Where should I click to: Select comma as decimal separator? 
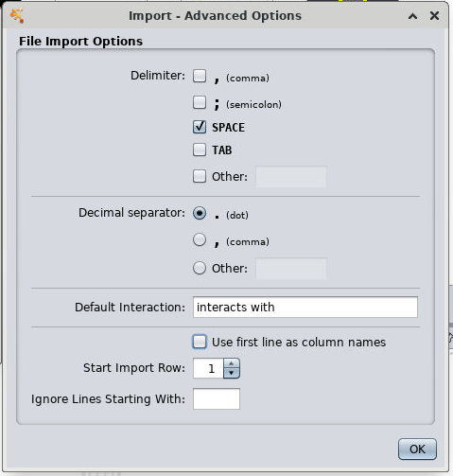(x=200, y=239)
